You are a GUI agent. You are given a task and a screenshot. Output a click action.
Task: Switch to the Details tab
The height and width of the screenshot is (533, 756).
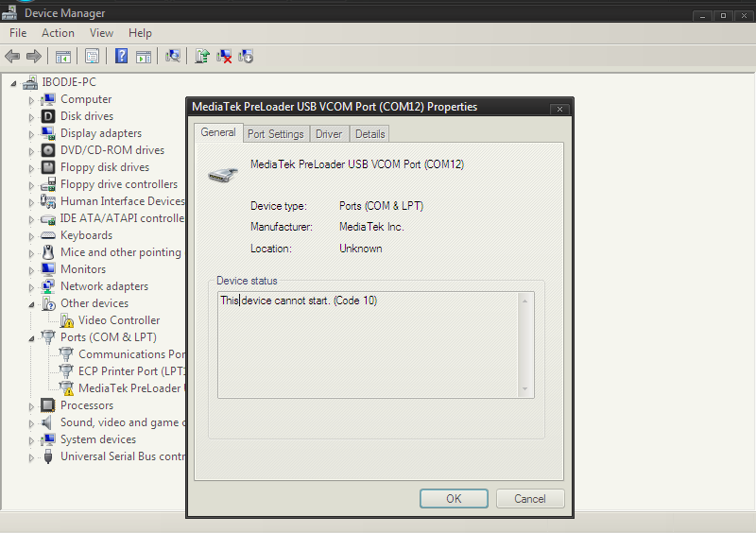369,134
